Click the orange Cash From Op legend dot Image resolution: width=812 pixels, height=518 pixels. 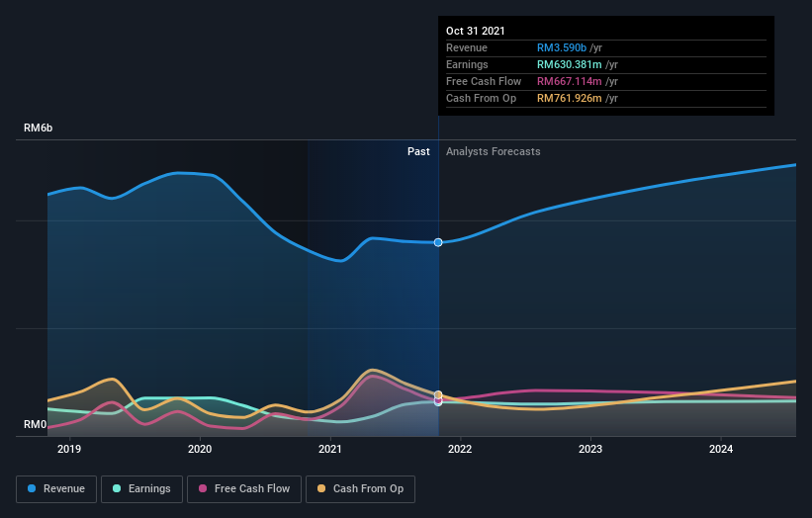click(x=321, y=488)
